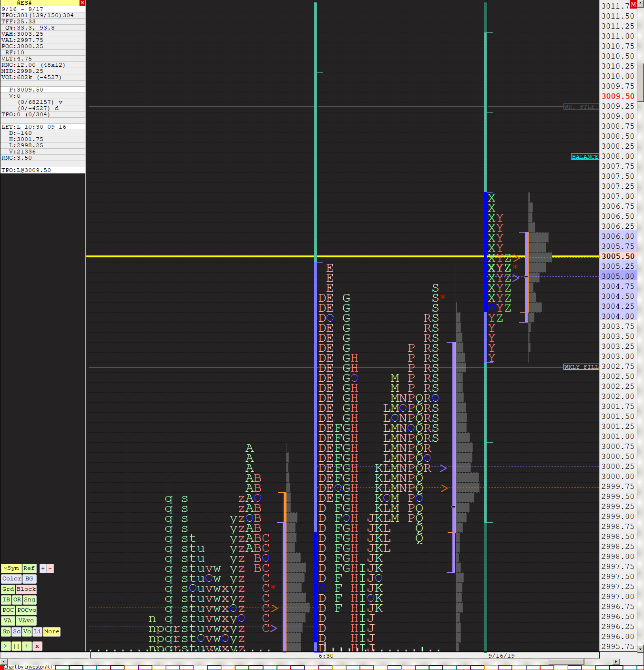Click the horizontal scrollbar right arrow
This screenshot has width=644, height=670.
point(616,661)
